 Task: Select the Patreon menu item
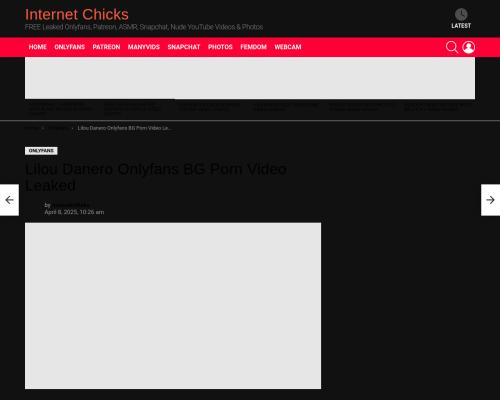point(106,47)
